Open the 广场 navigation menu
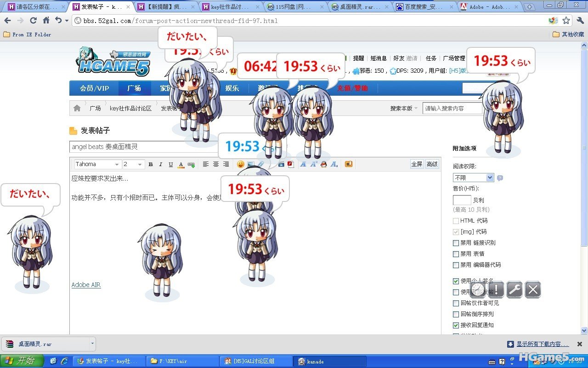This screenshot has width=588, height=368. click(134, 88)
